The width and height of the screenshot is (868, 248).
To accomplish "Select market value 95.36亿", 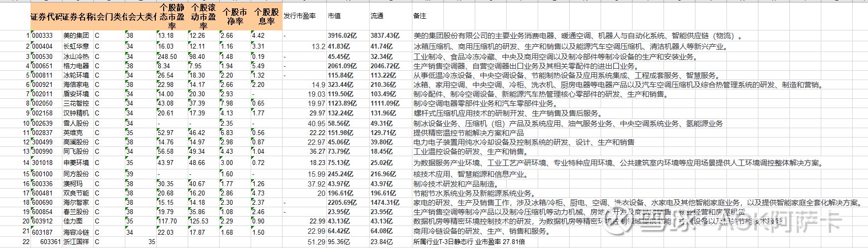I will pyautogui.click(x=339, y=242).
